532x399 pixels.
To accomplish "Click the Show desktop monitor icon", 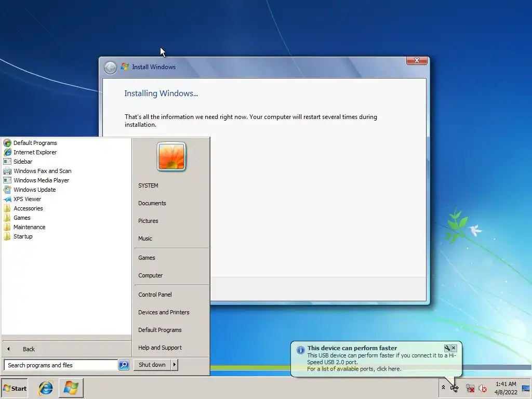I will coord(526,388).
